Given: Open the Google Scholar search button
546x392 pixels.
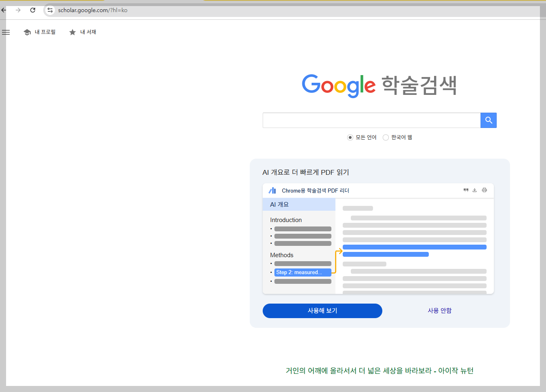Looking at the screenshot, I should (x=488, y=120).
